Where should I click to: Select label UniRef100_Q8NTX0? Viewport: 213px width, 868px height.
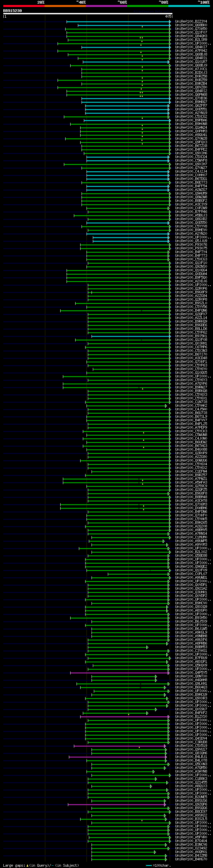[191, 677]
